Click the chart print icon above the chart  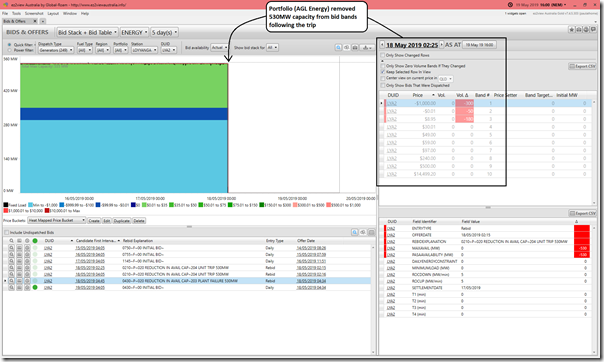355,47
